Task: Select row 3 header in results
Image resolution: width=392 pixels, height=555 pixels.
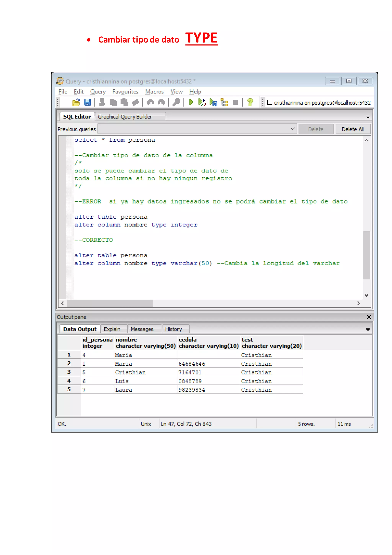Action: [x=69, y=372]
